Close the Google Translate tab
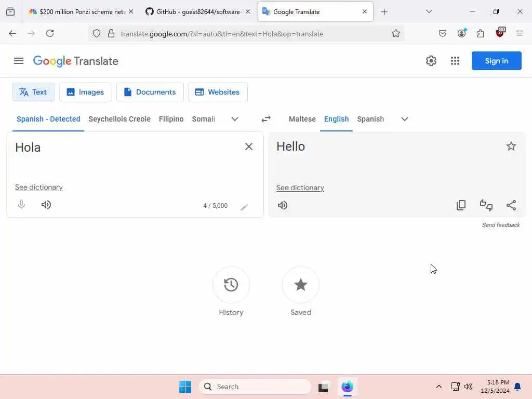Image resolution: width=532 pixels, height=399 pixels. tap(365, 11)
